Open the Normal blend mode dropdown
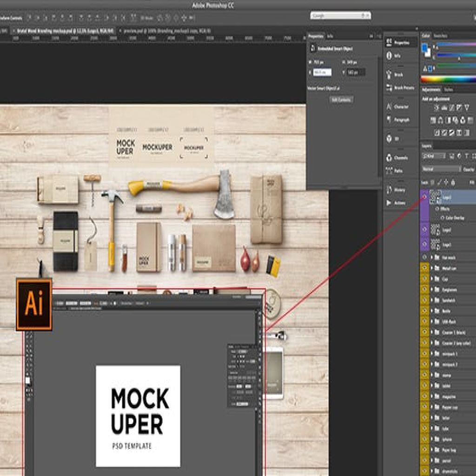This screenshot has height=476, width=476. point(441,169)
